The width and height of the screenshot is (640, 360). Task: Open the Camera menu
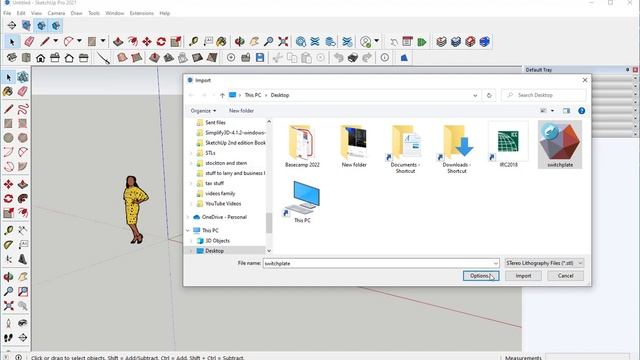coord(56,13)
